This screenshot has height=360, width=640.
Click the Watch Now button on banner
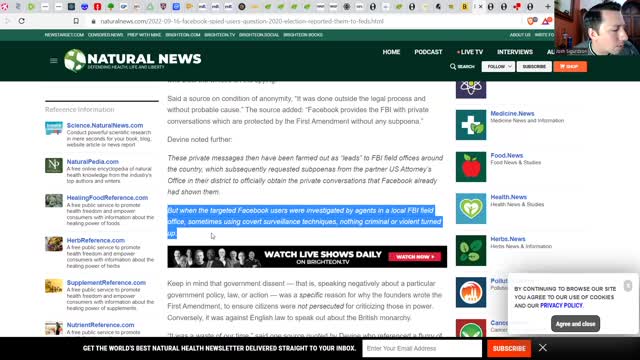414,257
